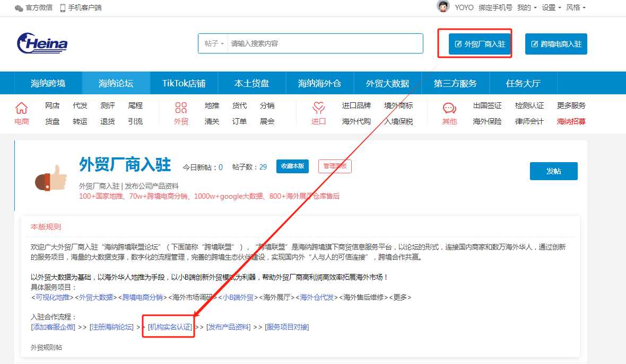Expand the 帖子 search type dropdown
This screenshot has height=364, width=626.
pyautogui.click(x=214, y=43)
